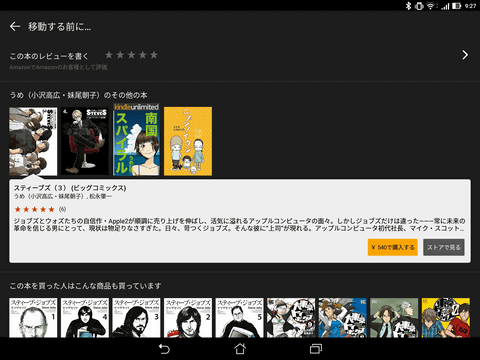This screenshot has width=480, height=360.
Task: Open the yellow ニブンノイクジ cover
Action: tap(188, 141)
